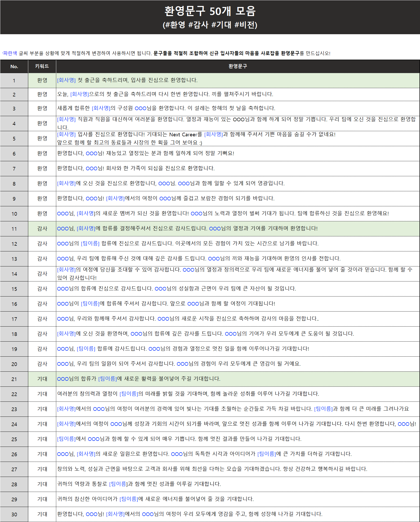Click the row 2 phrase starting with '오늘,'
The image size is (420, 522).
(165, 94)
